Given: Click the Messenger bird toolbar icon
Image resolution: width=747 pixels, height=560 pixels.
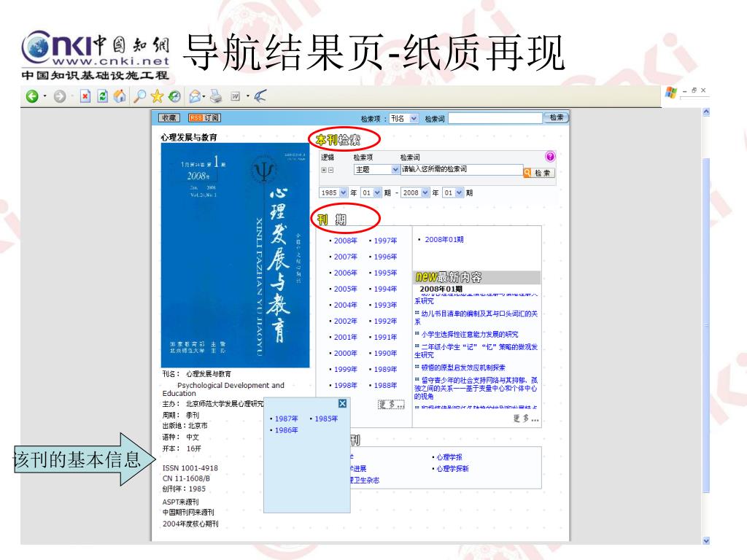Looking at the screenshot, I should (x=260, y=97).
